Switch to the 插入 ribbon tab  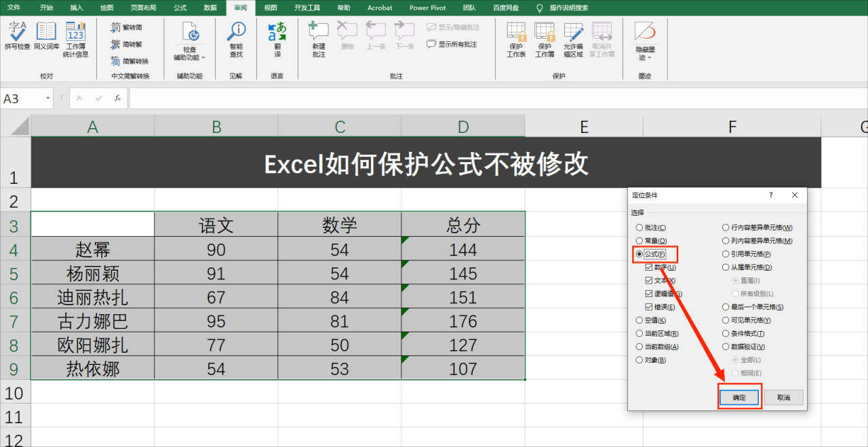(x=77, y=7)
